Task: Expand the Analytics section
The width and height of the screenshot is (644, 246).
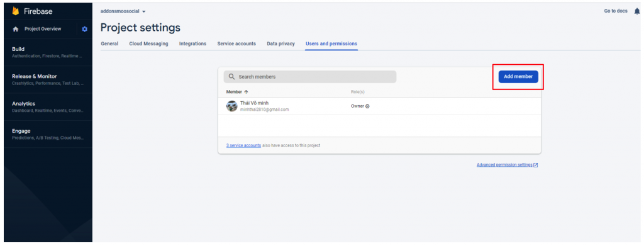Action: 48,107
